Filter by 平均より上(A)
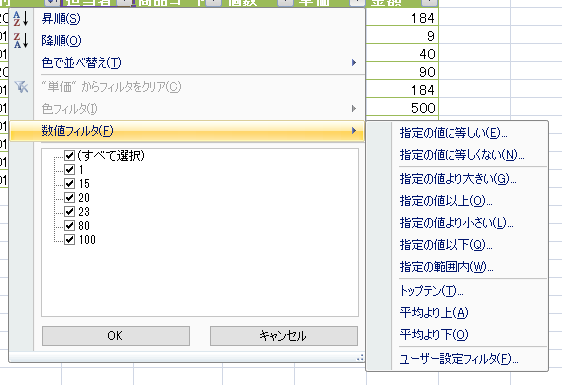The height and width of the screenshot is (385, 562). coord(434,313)
